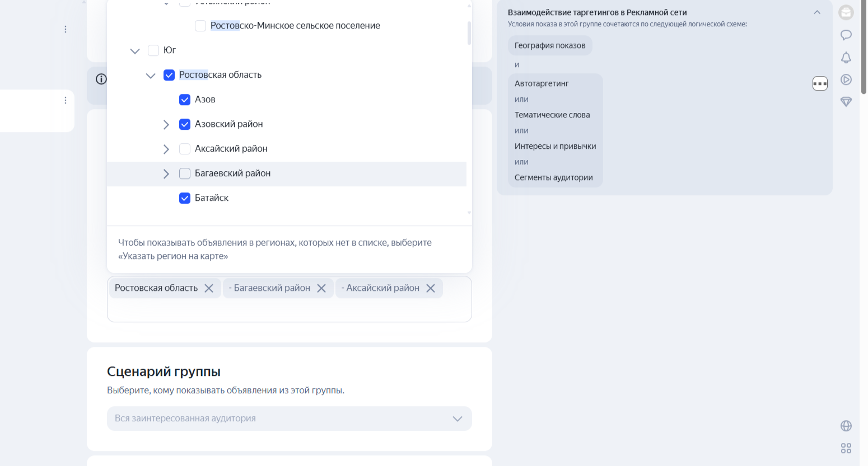Click the page vertical scrollbar thumb
The width and height of the screenshot is (868, 466).
864,47
